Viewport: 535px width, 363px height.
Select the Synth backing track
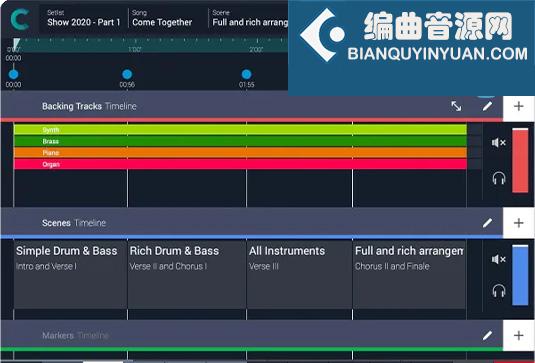tap(240, 130)
